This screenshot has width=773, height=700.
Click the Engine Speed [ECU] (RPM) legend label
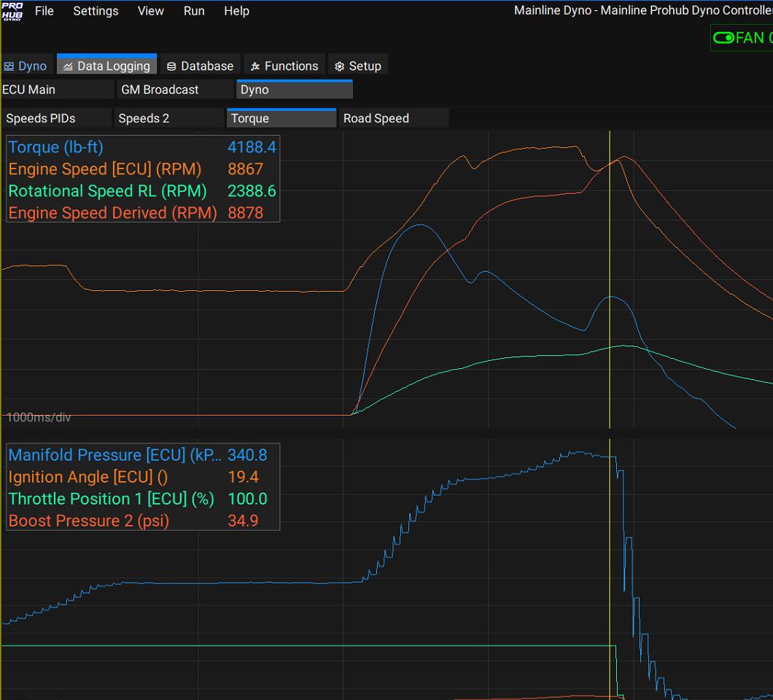105,169
